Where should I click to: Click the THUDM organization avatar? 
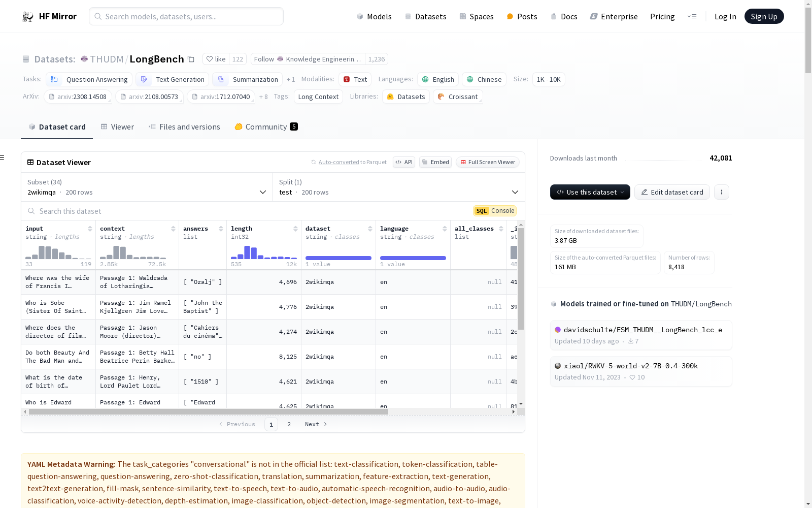84,59
